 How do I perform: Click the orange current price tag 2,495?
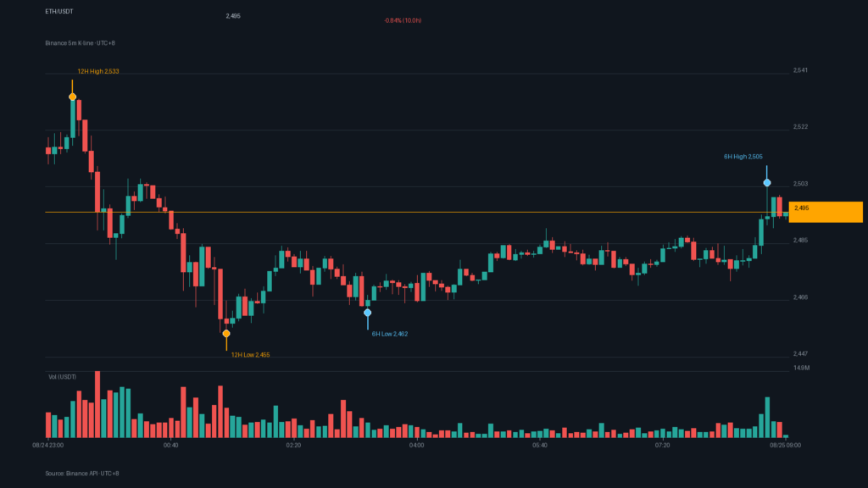click(826, 212)
